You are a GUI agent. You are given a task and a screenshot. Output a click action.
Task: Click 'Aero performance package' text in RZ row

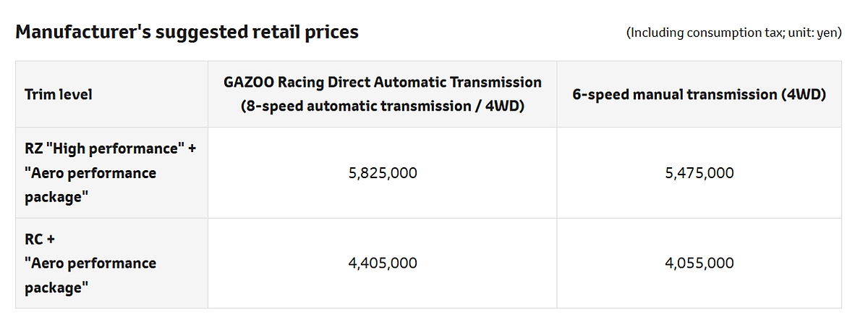(90, 185)
